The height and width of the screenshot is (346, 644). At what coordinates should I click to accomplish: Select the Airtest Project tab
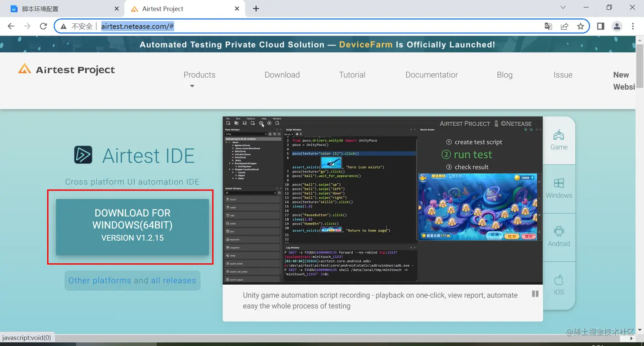(x=185, y=9)
